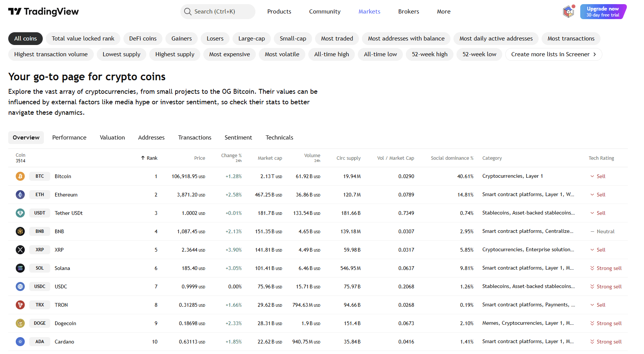Enable the Large-cap filter chip
This screenshot has height=354, width=644.
[251, 39]
